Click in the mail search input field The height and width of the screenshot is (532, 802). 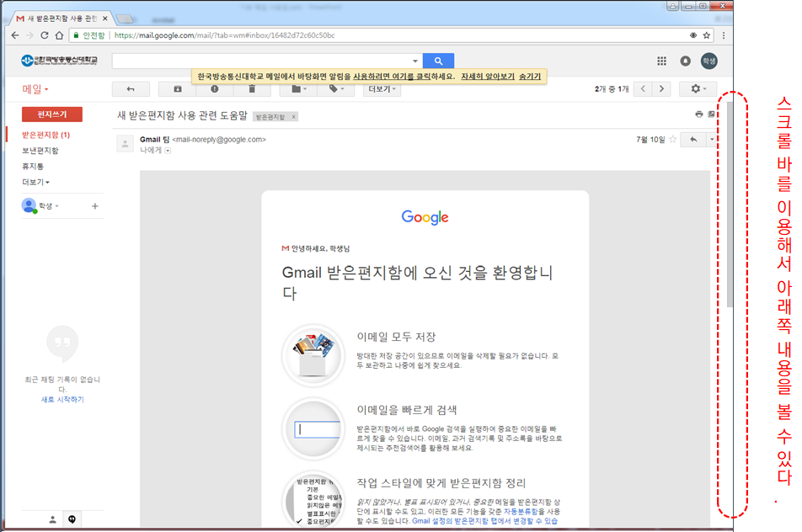(x=261, y=61)
